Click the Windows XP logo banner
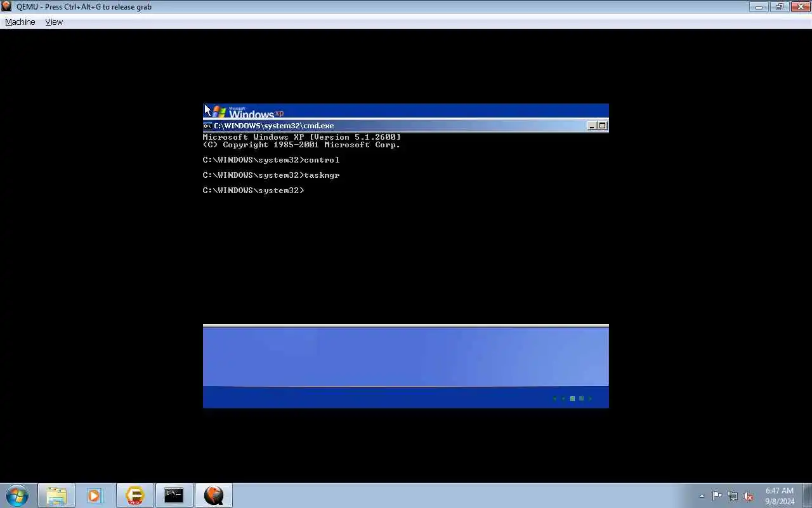This screenshot has width=812, height=508. 248,112
